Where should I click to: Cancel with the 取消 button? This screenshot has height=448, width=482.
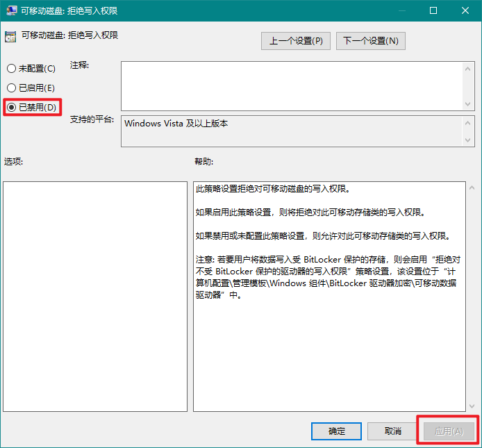pyautogui.click(x=393, y=431)
